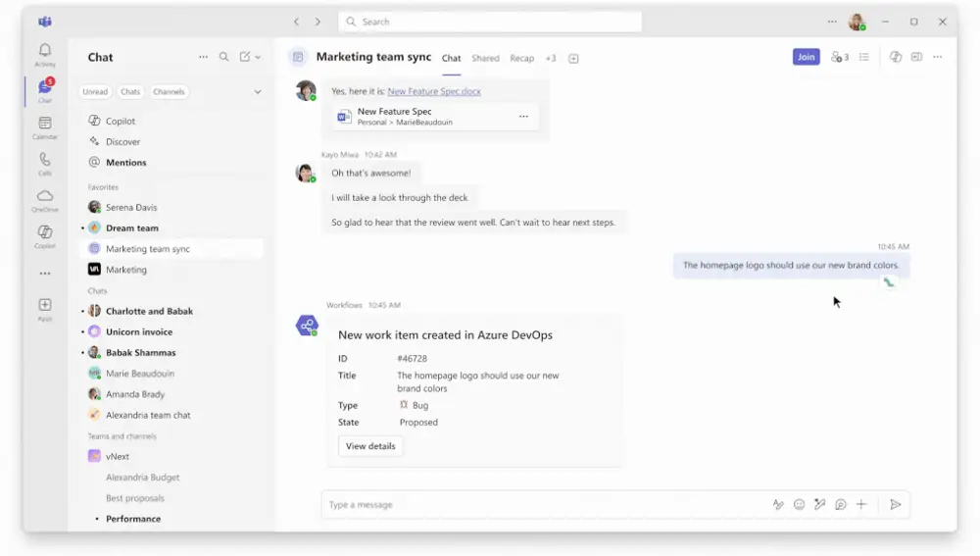The width and height of the screenshot is (980, 556).
Task: Toggle the Channels filter
Action: (x=169, y=91)
